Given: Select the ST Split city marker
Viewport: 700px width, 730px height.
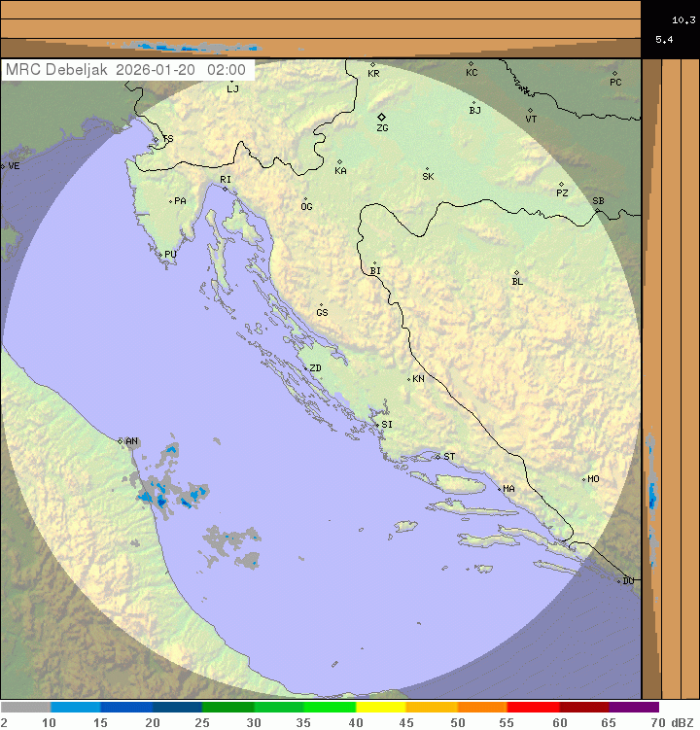Looking at the screenshot, I should click(x=438, y=456).
